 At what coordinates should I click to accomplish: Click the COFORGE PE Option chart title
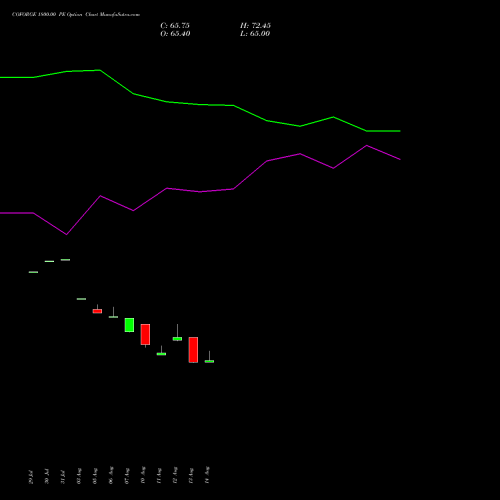(76, 14)
